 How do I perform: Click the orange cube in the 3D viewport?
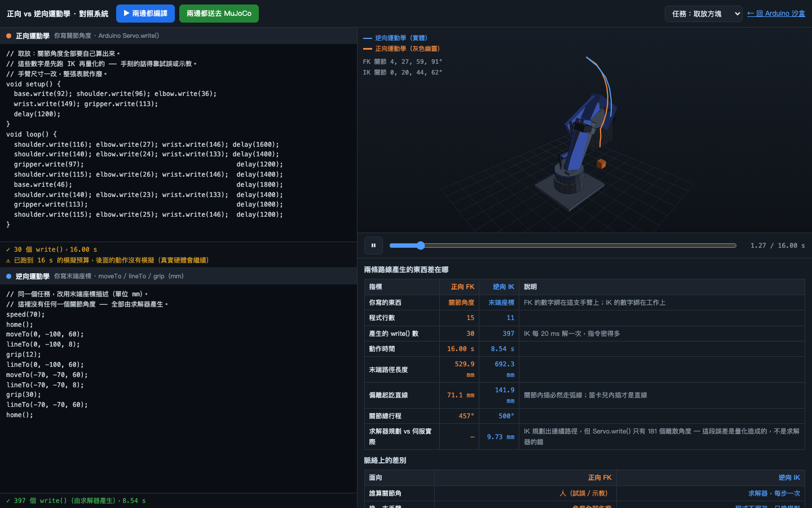click(x=601, y=164)
